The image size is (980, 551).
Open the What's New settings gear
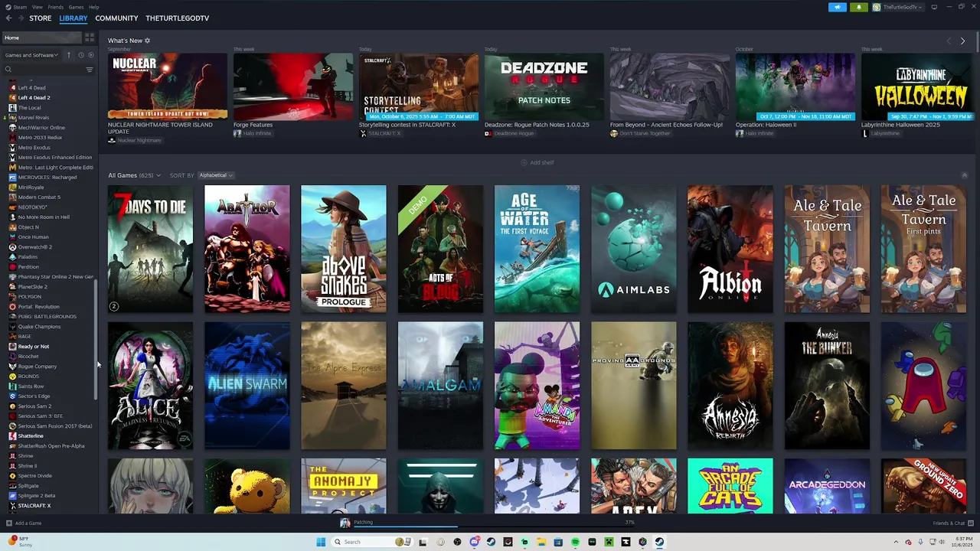148,41
